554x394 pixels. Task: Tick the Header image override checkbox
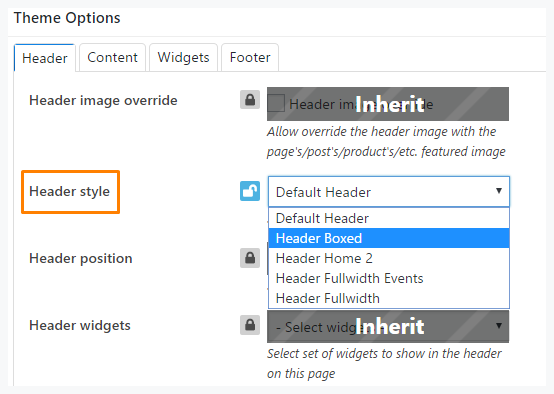click(276, 103)
